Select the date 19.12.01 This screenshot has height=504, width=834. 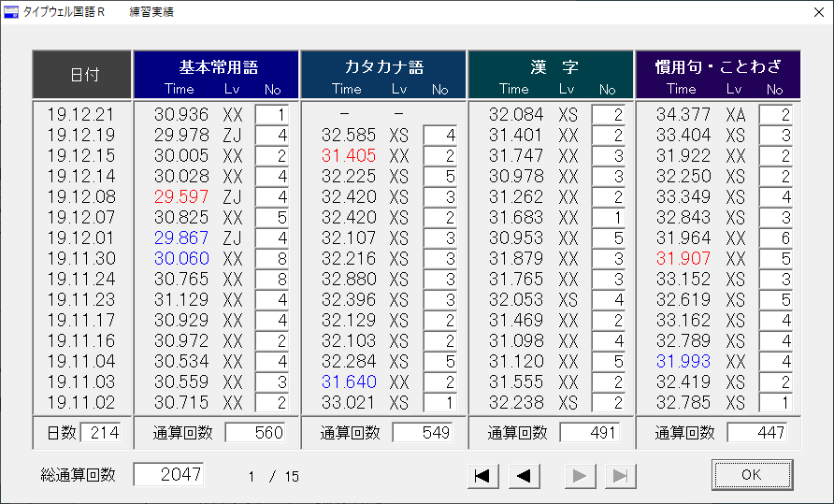80,238
